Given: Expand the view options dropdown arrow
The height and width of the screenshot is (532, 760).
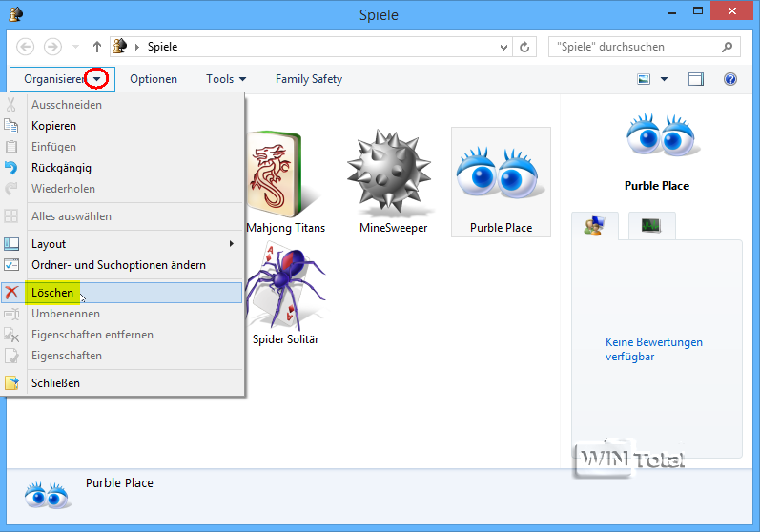Looking at the screenshot, I should pyautogui.click(x=664, y=79).
